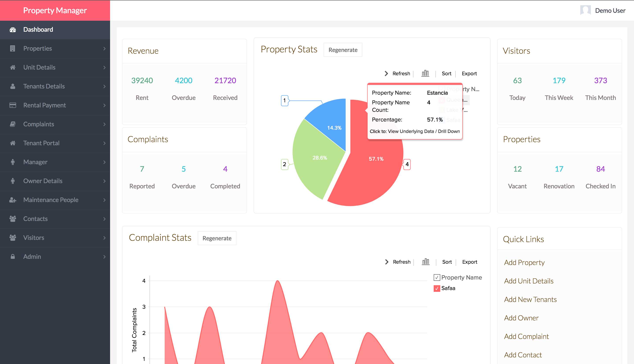
Task: Click the Rental Payment credit card icon
Action: coord(13,105)
